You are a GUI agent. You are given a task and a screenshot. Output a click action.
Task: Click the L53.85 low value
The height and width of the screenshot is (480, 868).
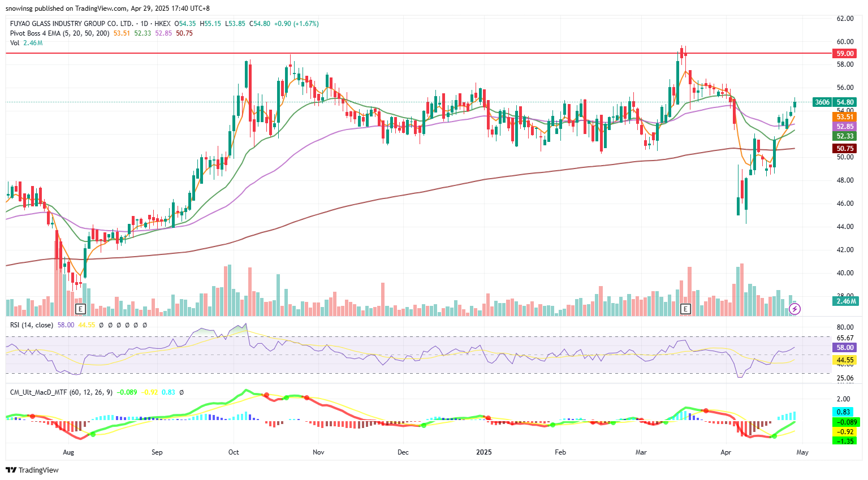click(235, 24)
